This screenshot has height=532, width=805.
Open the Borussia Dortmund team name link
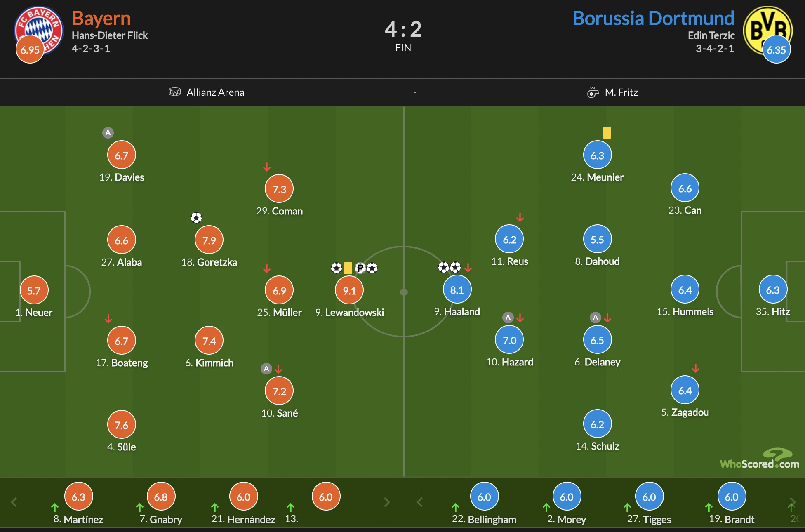[653, 18]
